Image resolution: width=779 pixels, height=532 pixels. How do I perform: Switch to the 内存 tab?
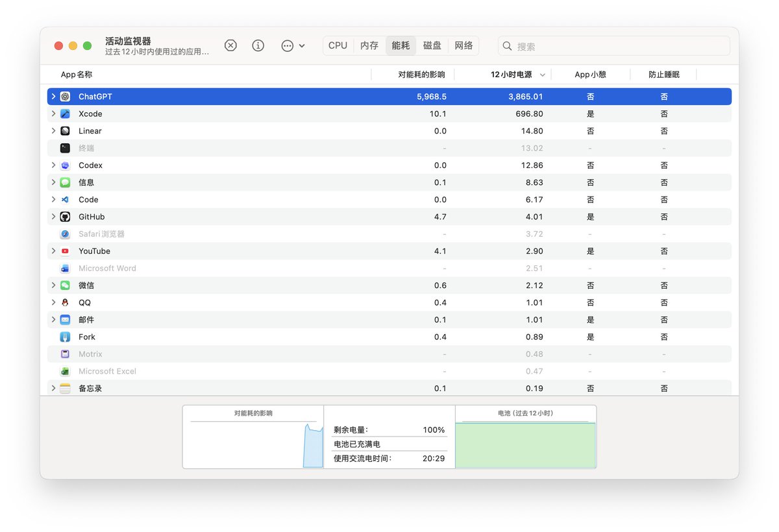[369, 45]
